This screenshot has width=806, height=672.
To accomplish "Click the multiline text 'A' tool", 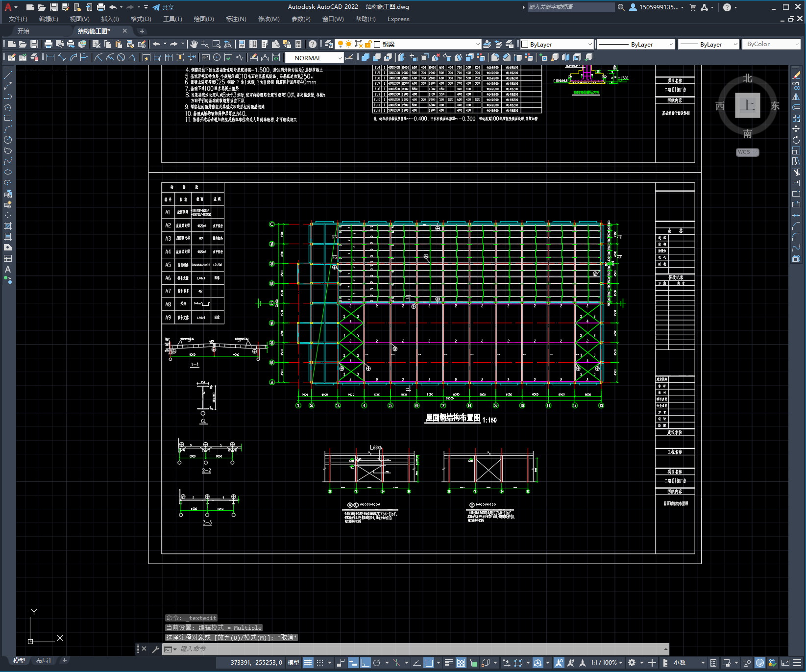I will click(x=8, y=269).
